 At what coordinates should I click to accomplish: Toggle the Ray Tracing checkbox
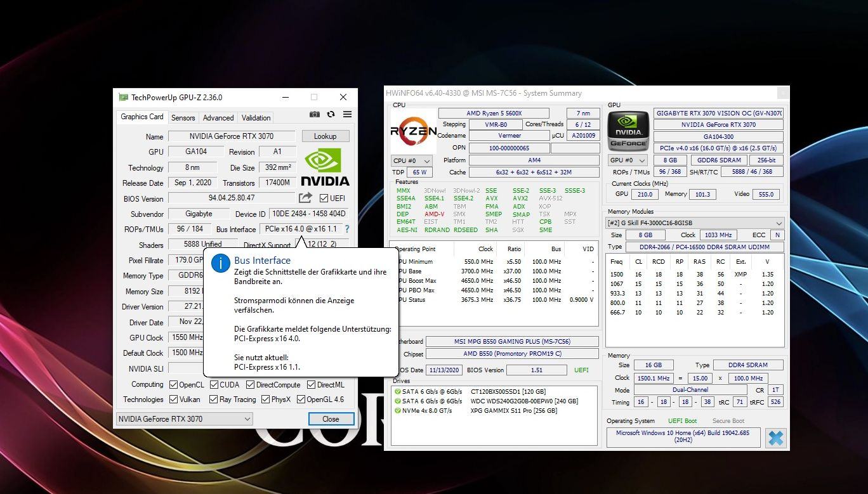214,400
